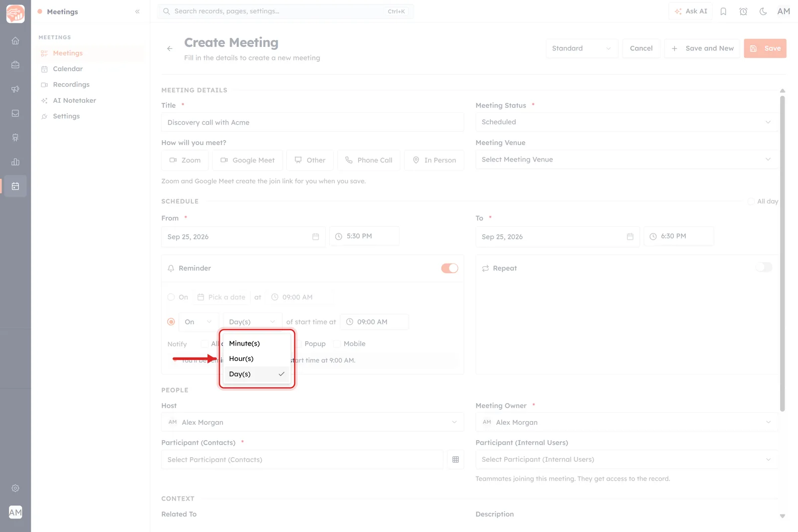Click the Title input field

click(312, 122)
